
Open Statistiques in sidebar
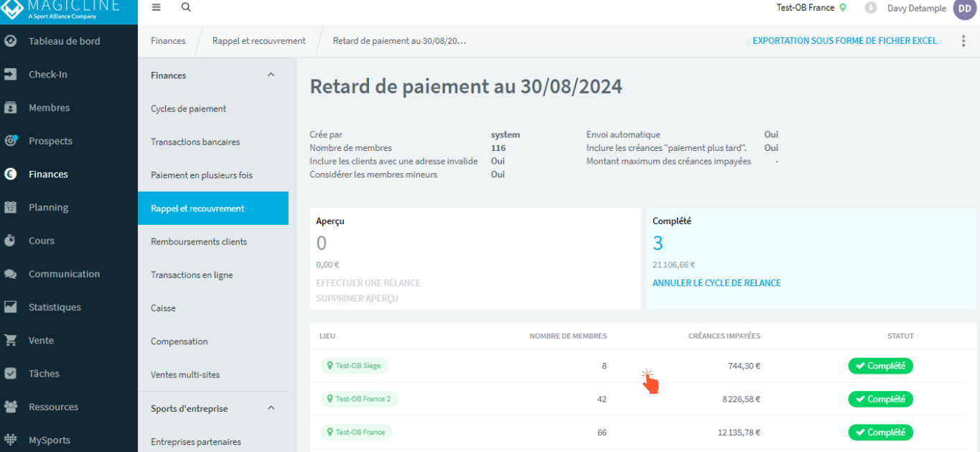pyautogui.click(x=55, y=308)
